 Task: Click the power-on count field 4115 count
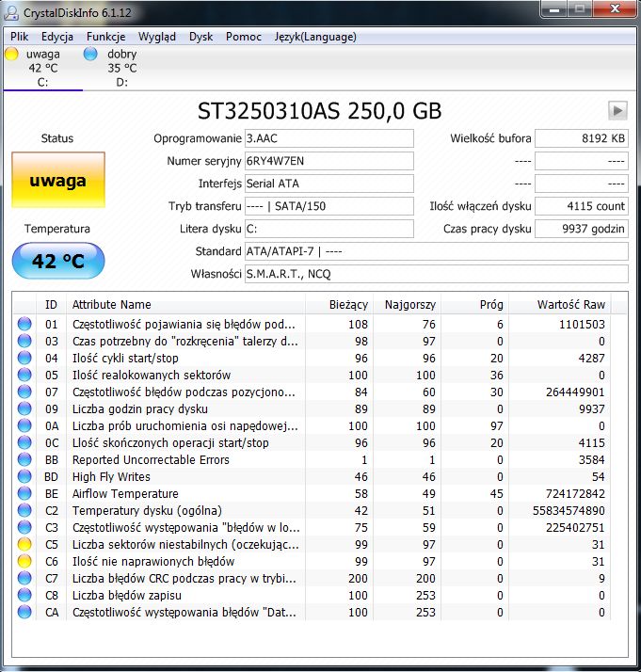[x=582, y=206]
